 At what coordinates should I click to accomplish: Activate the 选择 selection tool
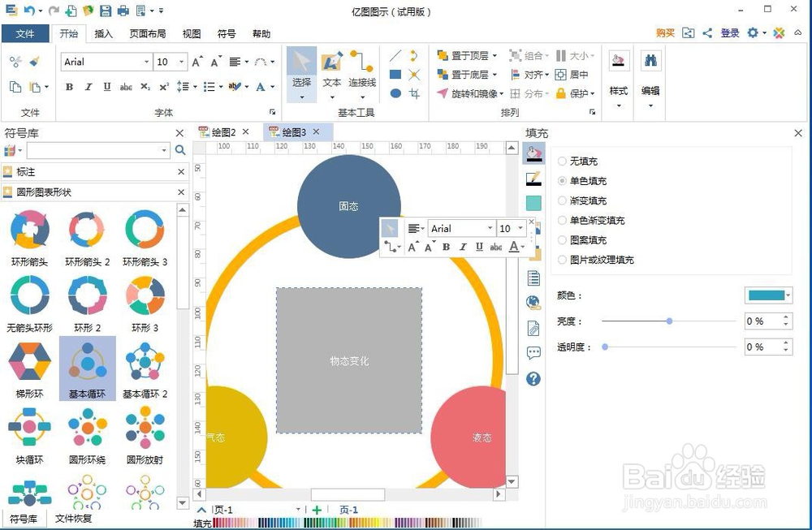301,75
